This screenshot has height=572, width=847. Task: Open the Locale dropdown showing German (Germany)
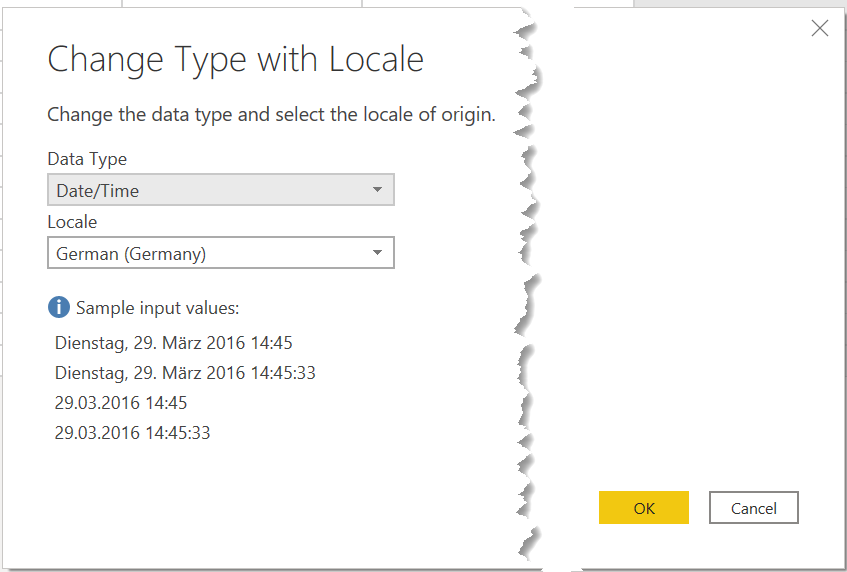click(221, 253)
